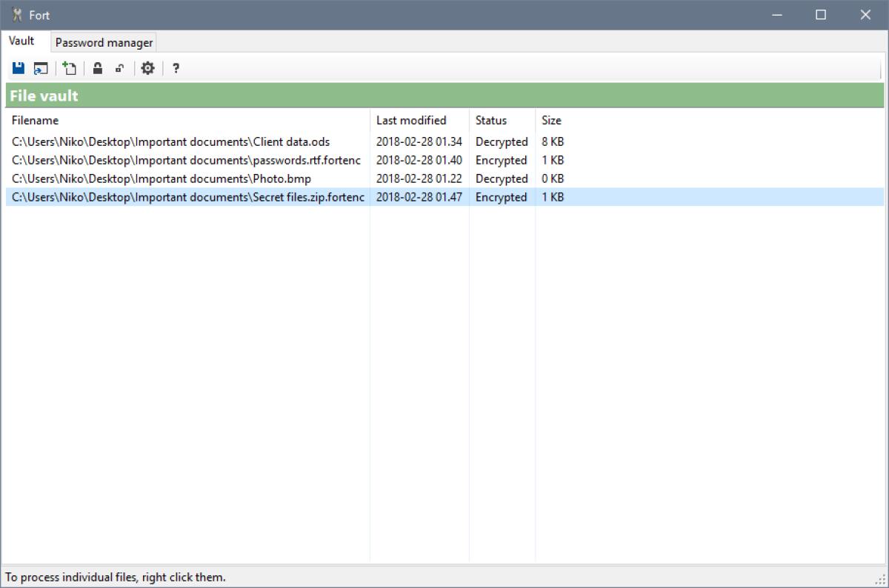Screen dimensions: 889x588
Task: Decrypt files using the unlock icon
Action: click(x=119, y=67)
